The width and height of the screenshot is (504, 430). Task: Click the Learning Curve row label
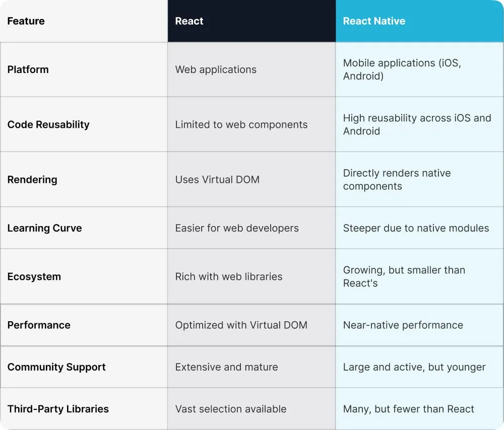click(x=44, y=228)
